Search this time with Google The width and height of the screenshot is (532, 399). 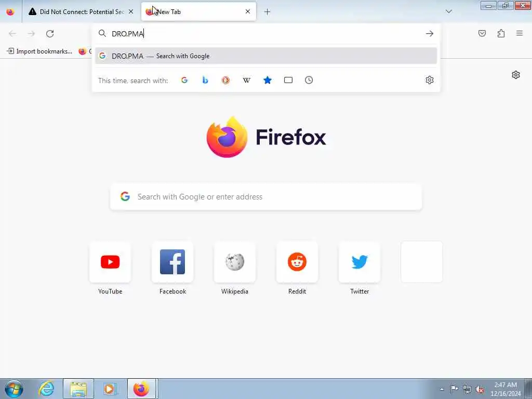click(x=184, y=80)
